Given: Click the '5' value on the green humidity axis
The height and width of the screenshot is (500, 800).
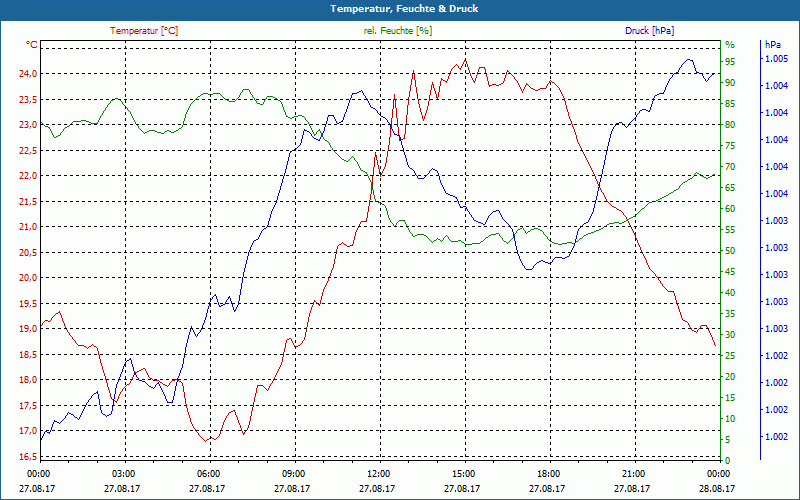Looking at the screenshot, I should point(728,440).
